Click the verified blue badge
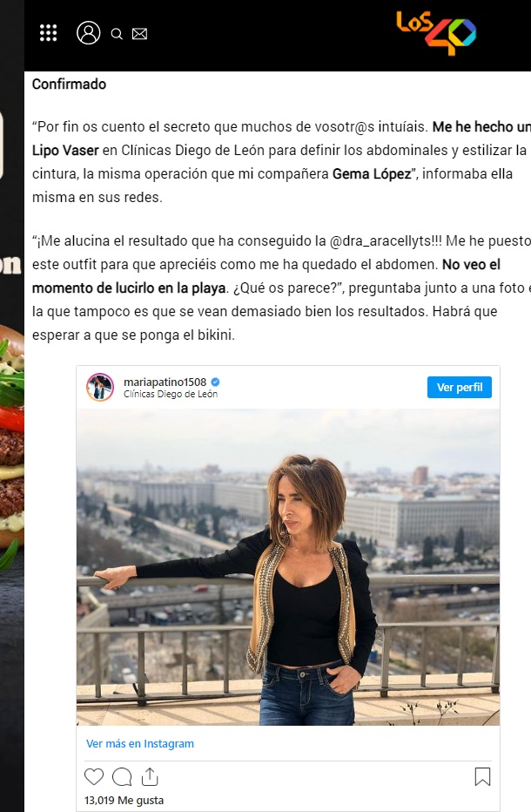The width and height of the screenshot is (531, 812). pyautogui.click(x=215, y=382)
